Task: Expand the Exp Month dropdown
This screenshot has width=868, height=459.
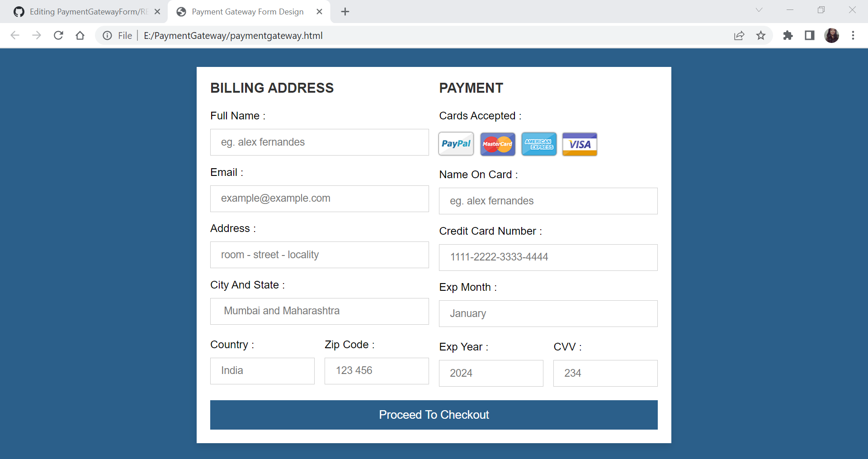Action: [548, 313]
